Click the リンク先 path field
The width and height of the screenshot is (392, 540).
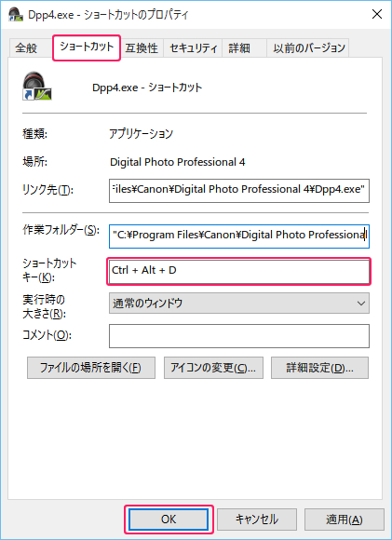pos(239,191)
